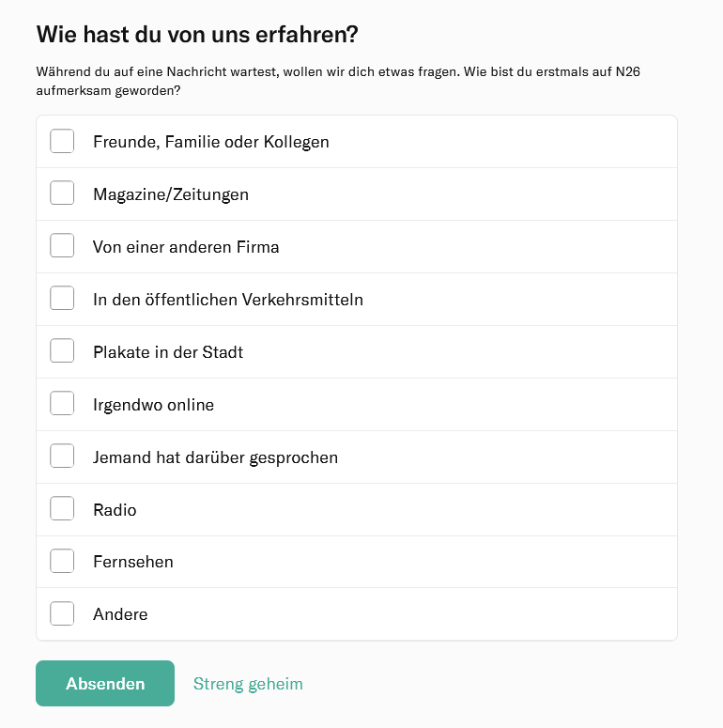Click the Magazine/Zeitungen option text
The width and height of the screenshot is (723, 728).
(170, 195)
